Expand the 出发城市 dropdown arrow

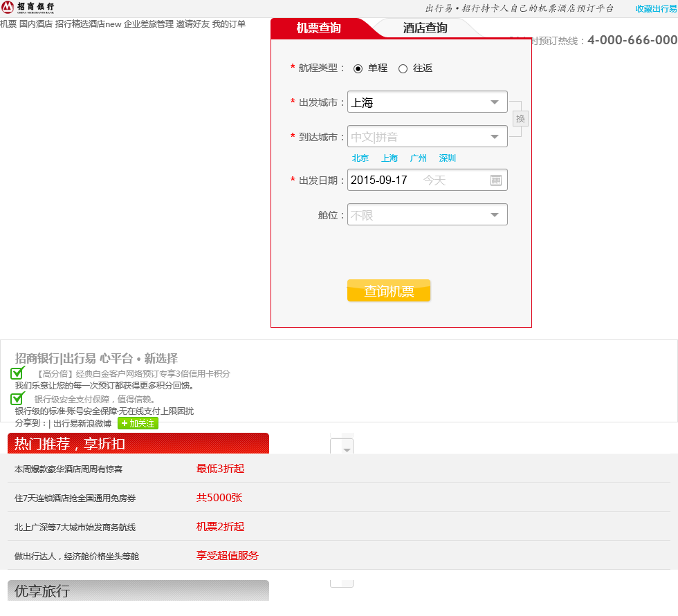click(495, 102)
